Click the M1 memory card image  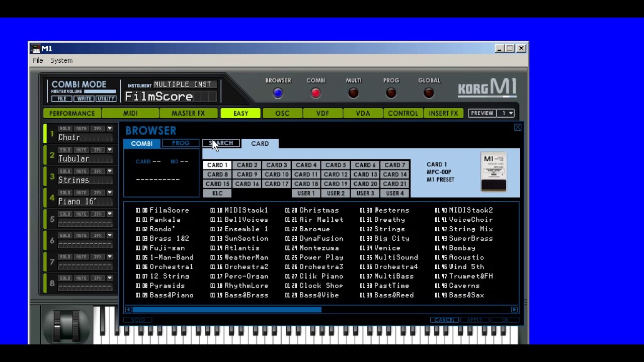click(x=493, y=172)
